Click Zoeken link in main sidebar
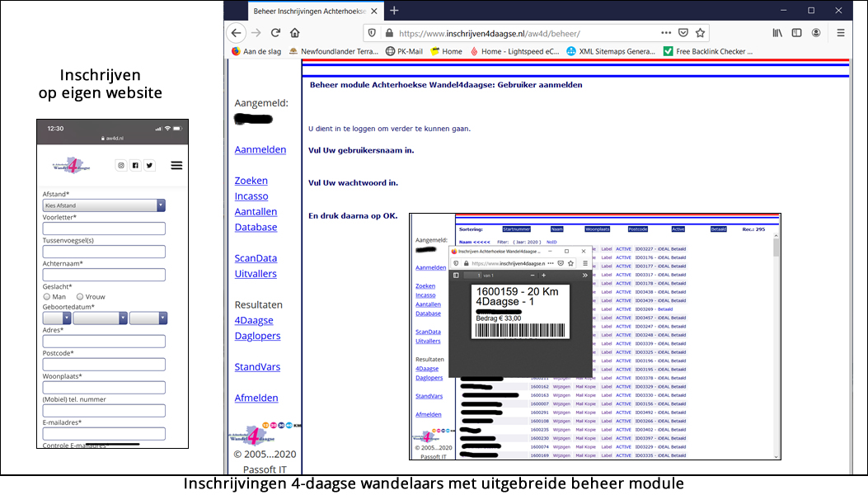 (251, 181)
